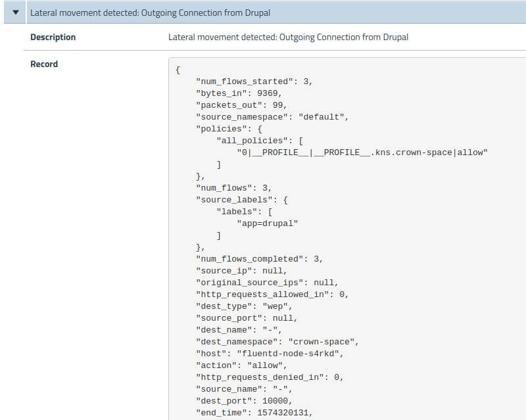Click the "num_flows": 3 line
526x420 pixels.
(234, 188)
